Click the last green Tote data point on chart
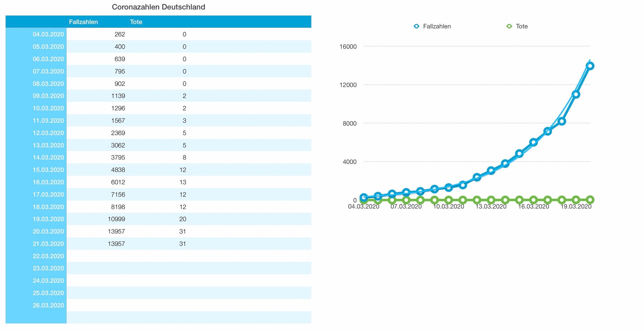This screenshot has width=644, height=330. click(x=590, y=200)
